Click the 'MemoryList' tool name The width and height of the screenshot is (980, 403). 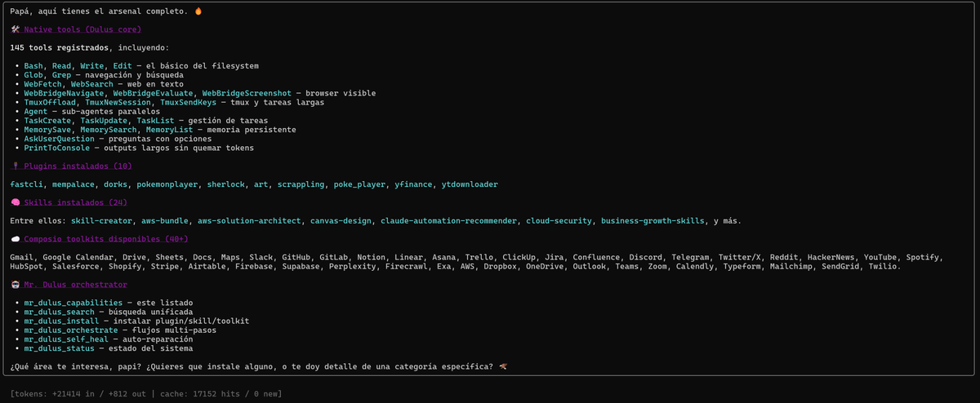tap(171, 130)
